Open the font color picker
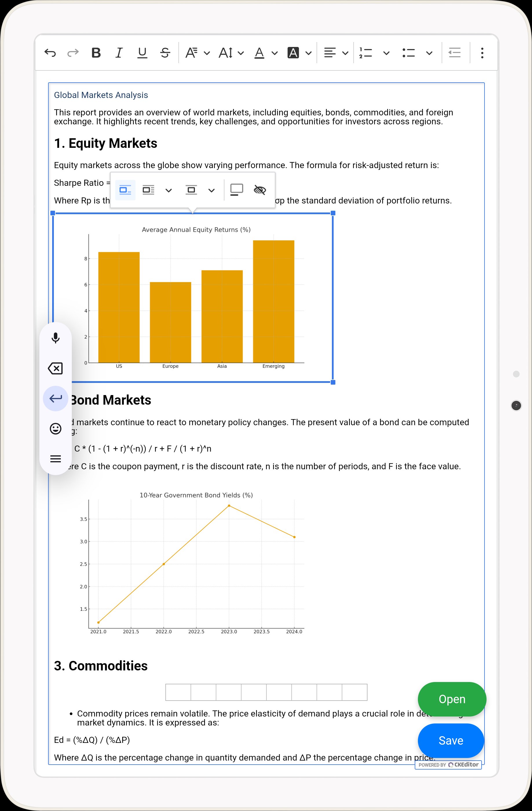 (x=266, y=53)
